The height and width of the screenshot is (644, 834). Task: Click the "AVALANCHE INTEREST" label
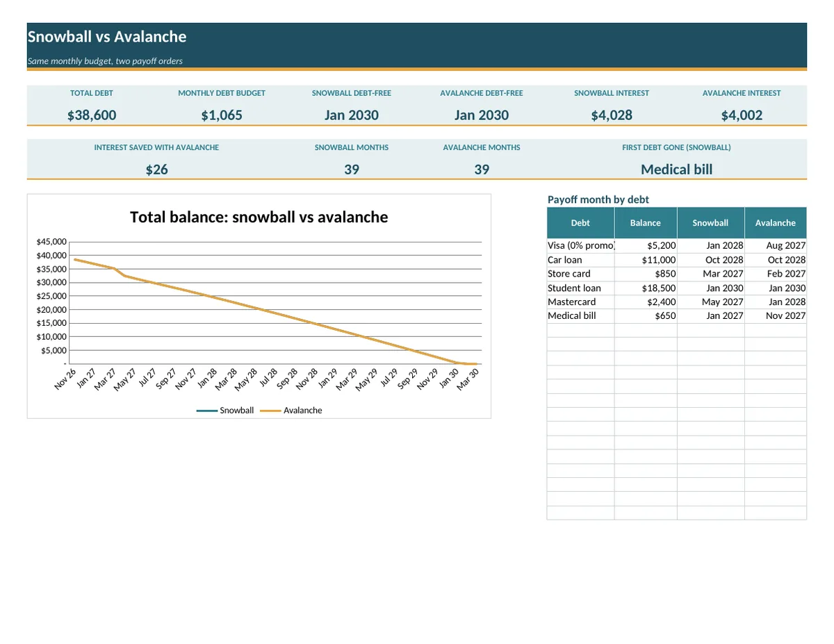pyautogui.click(x=742, y=93)
